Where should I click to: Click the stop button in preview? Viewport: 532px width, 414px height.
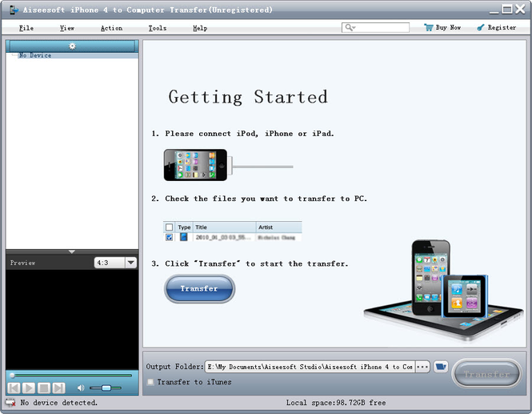coord(44,388)
